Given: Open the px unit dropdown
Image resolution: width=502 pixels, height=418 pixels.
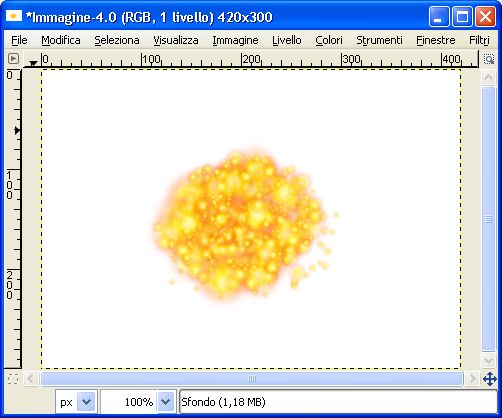Looking at the screenshot, I should point(76,402).
